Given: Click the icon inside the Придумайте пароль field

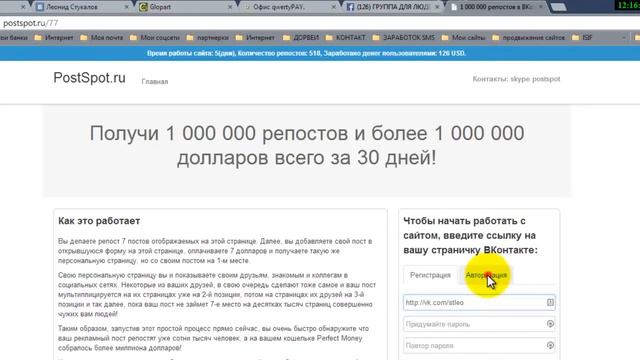Looking at the screenshot, I should click(x=550, y=324).
